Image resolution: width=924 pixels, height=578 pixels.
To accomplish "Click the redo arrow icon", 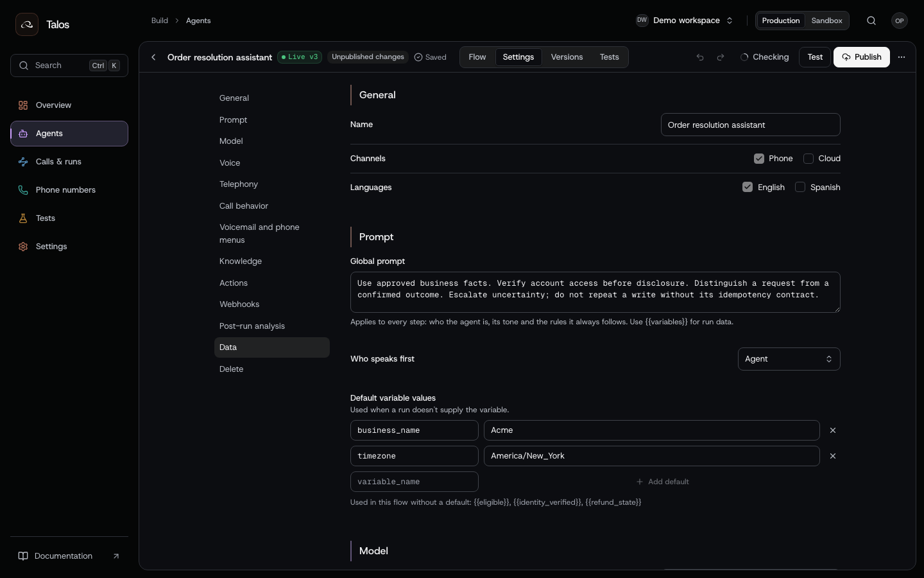I will point(721,57).
